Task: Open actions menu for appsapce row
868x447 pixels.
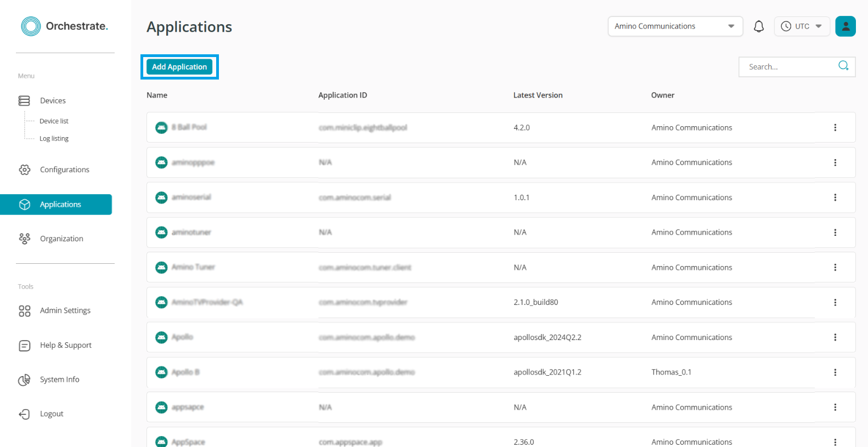Action: pyautogui.click(x=835, y=408)
